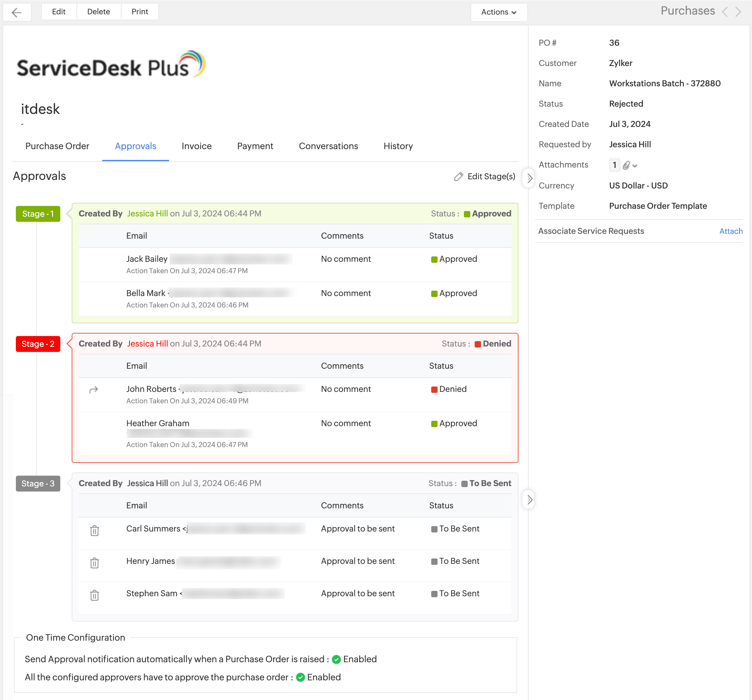Click the Attach link for service requests

pos(730,231)
